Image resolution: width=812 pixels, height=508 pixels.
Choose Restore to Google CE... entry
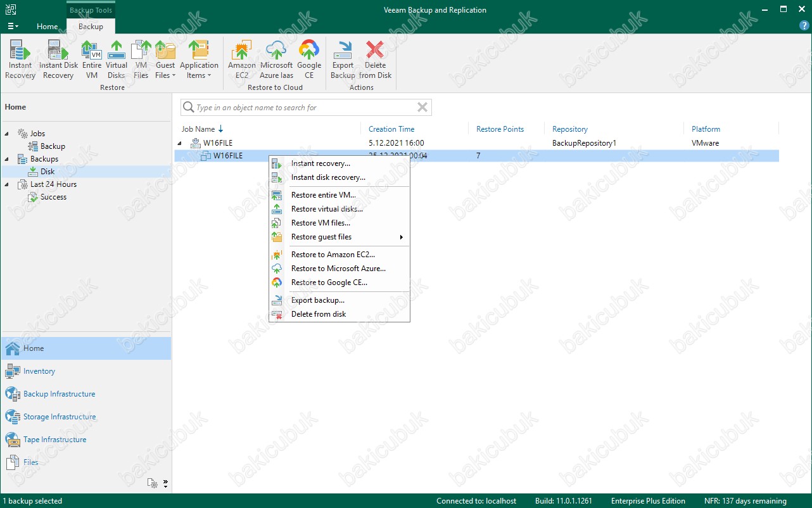point(339,283)
